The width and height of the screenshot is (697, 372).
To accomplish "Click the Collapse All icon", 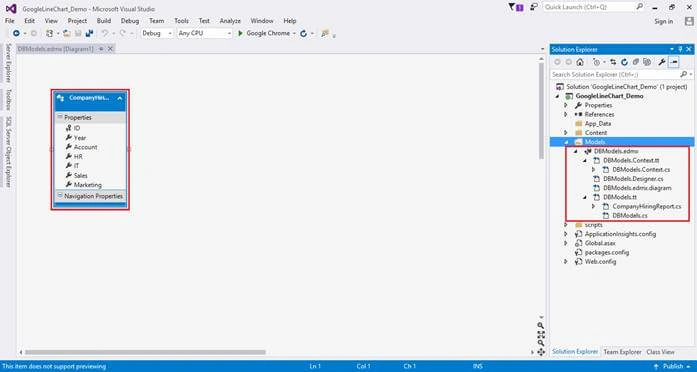I will [636, 62].
